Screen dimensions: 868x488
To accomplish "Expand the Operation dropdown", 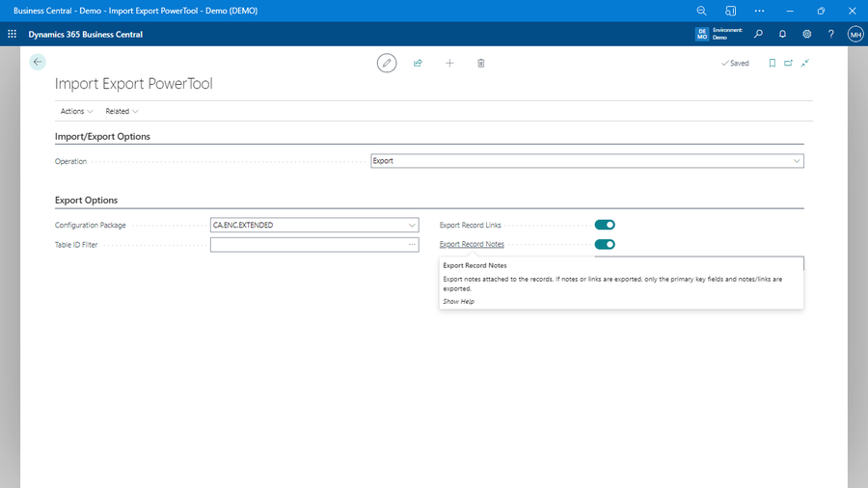I will (x=797, y=161).
